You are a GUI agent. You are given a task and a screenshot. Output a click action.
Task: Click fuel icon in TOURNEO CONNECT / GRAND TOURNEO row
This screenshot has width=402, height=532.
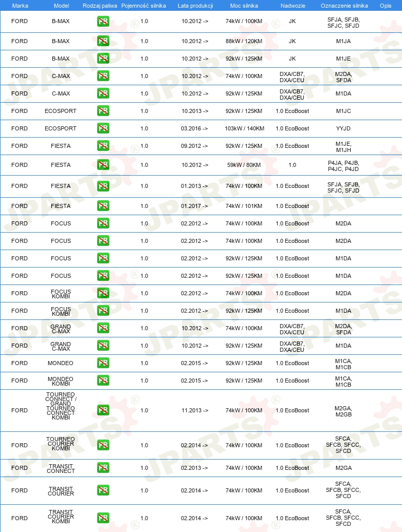[x=103, y=410]
